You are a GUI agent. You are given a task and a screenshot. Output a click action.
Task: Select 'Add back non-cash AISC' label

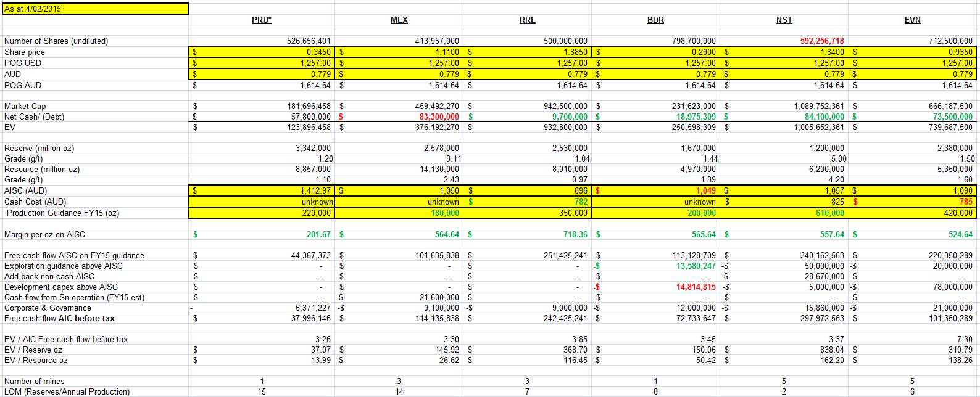click(x=49, y=277)
